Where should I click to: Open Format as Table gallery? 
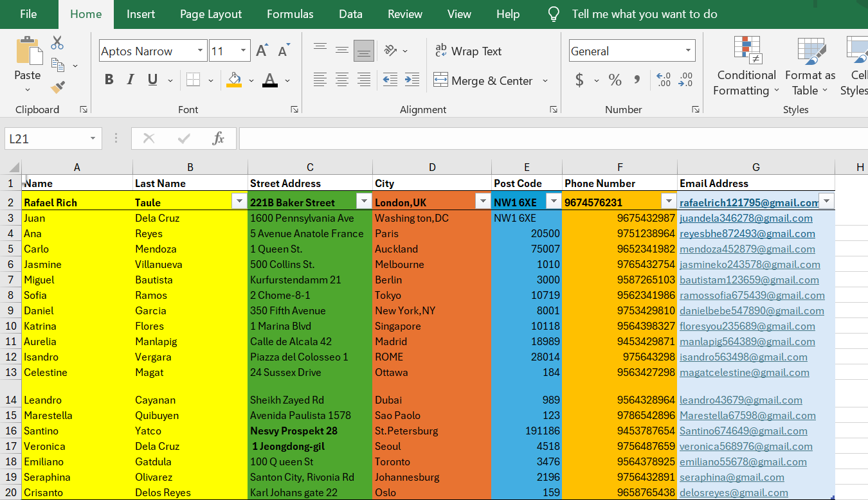pyautogui.click(x=810, y=66)
